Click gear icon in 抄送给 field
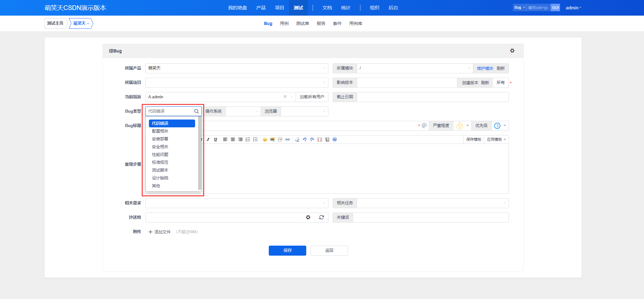 click(308, 217)
